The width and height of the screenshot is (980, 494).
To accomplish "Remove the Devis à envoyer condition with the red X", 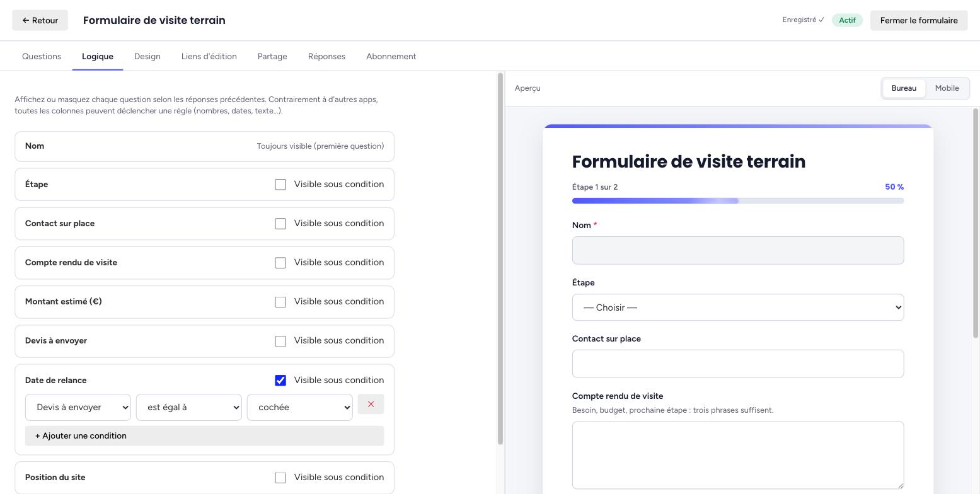I will [x=371, y=404].
